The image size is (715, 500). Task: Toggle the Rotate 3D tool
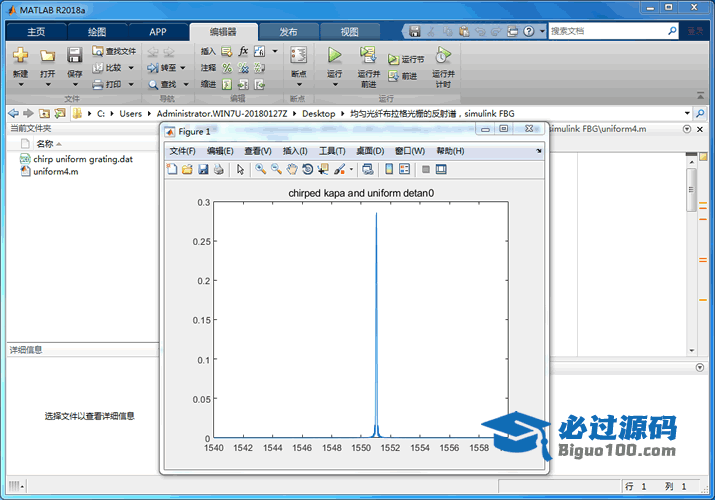tap(308, 170)
